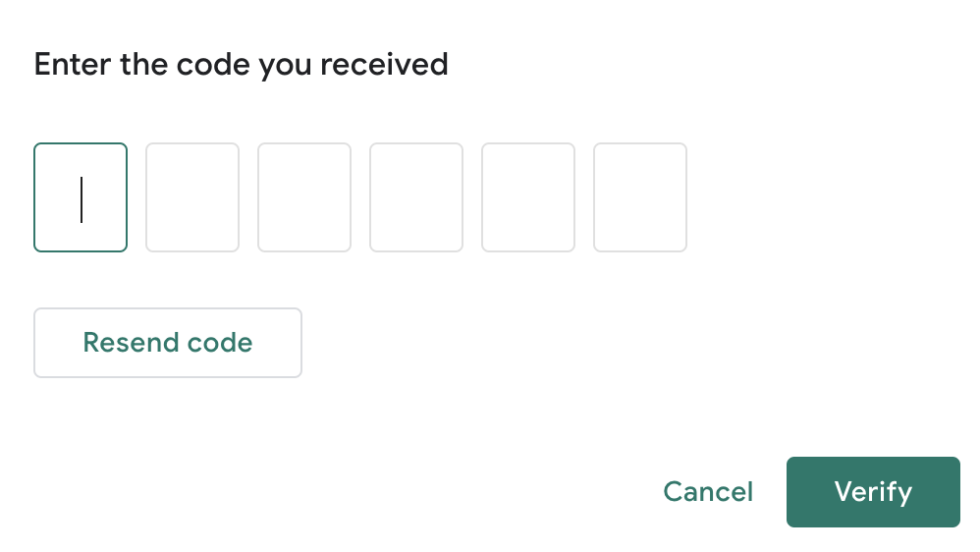Dismiss the dialog with Cancel

708,492
